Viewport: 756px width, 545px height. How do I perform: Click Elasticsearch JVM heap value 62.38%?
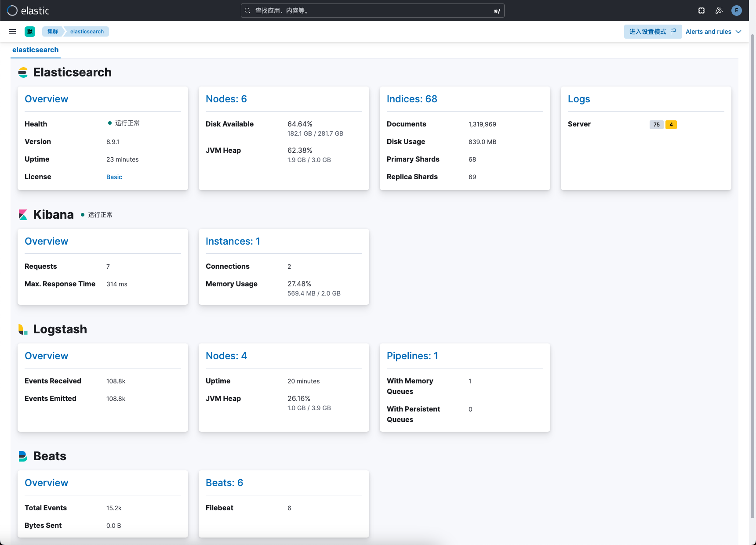click(x=300, y=151)
